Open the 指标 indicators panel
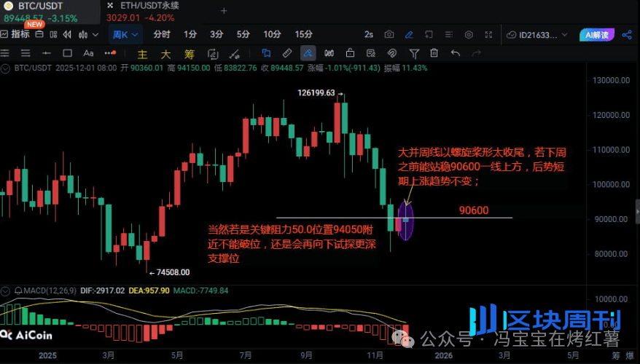640x364 pixels. [15, 34]
